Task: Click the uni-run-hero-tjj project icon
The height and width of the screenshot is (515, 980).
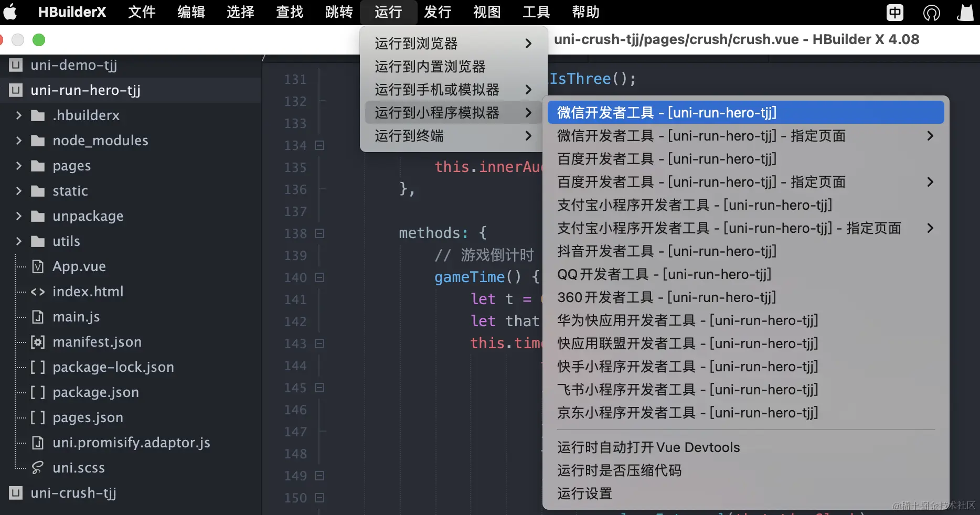Action: coord(16,90)
